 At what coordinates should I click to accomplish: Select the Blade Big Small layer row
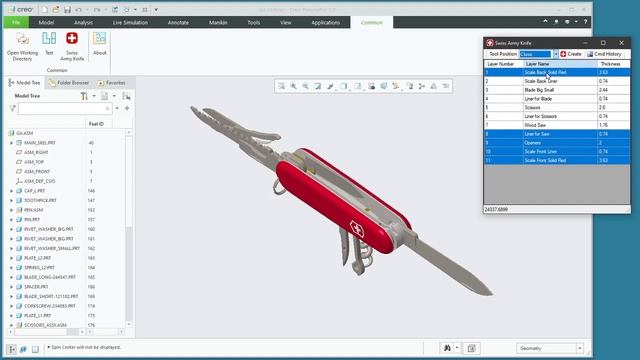point(557,90)
